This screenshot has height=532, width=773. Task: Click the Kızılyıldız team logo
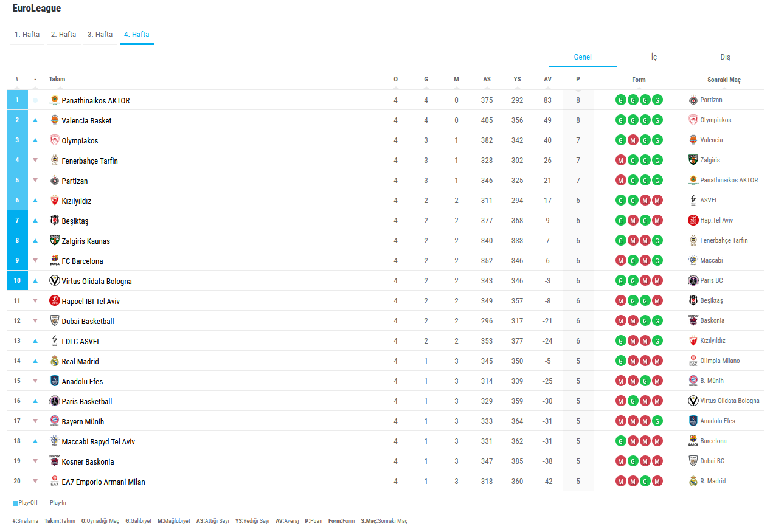54,201
